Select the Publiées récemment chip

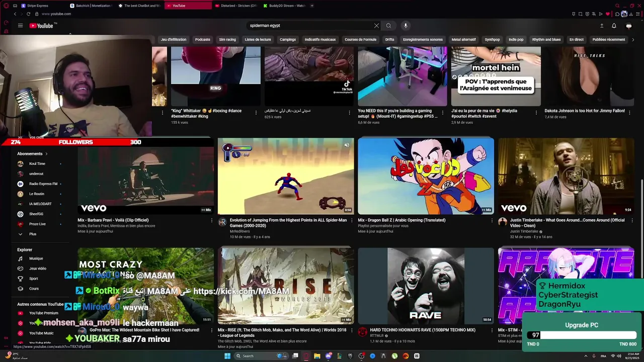pyautogui.click(x=609, y=40)
